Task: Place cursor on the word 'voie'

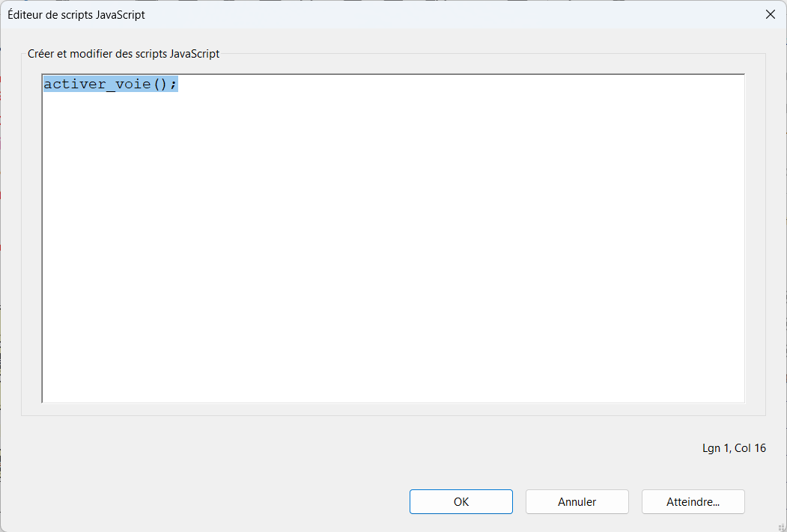Action: pyautogui.click(x=132, y=84)
